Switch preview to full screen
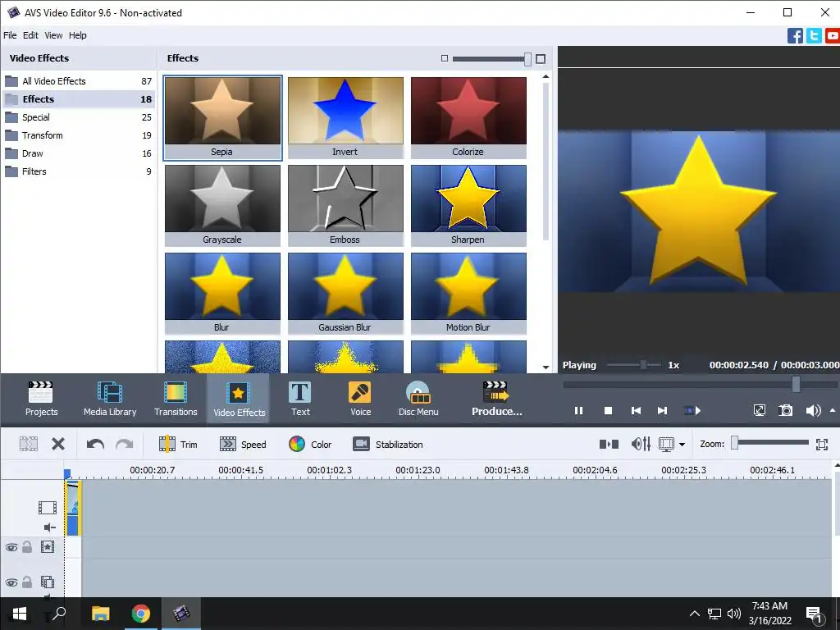 click(x=759, y=411)
